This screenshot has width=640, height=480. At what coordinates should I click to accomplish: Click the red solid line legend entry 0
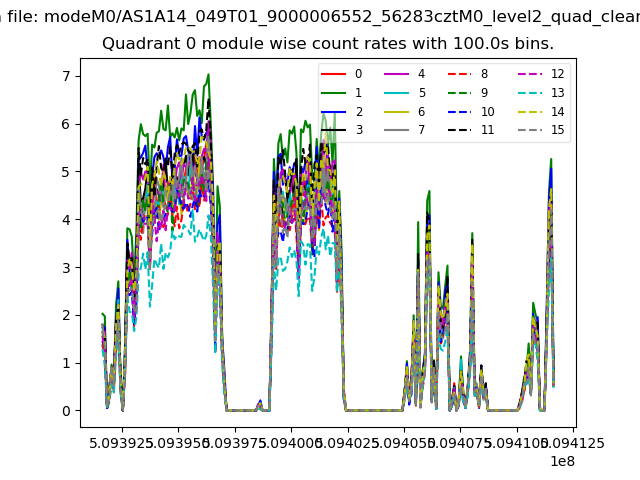click(334, 75)
